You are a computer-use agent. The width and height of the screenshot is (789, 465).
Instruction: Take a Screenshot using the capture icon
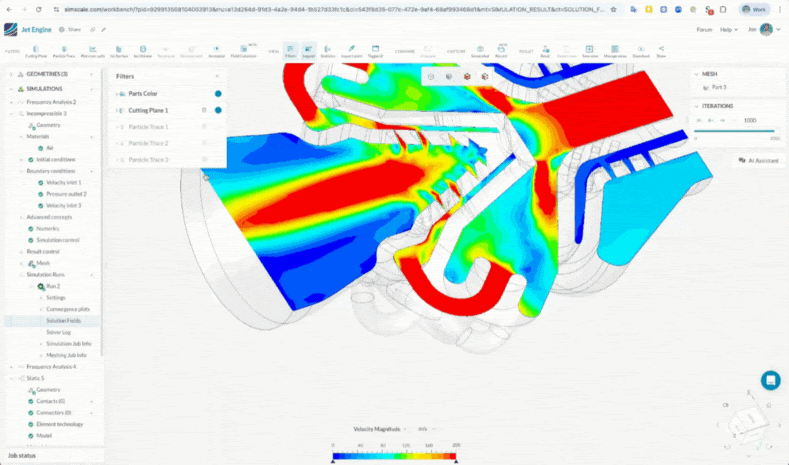coord(478,50)
